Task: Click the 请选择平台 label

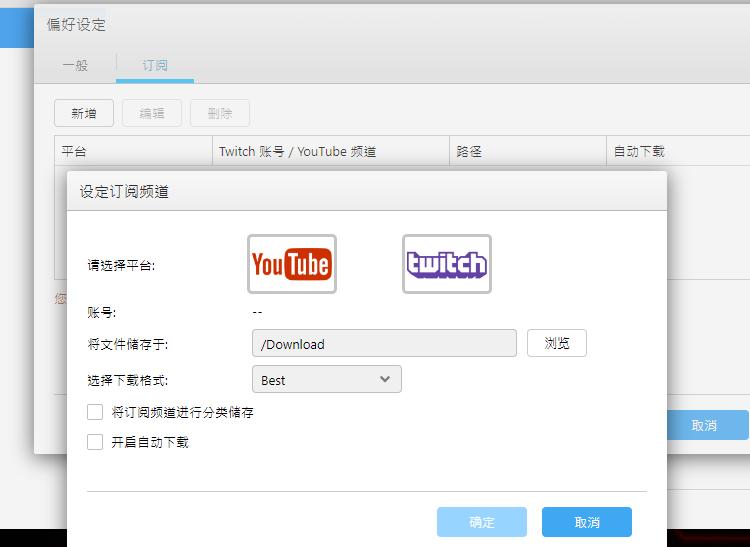Action: coord(121,265)
